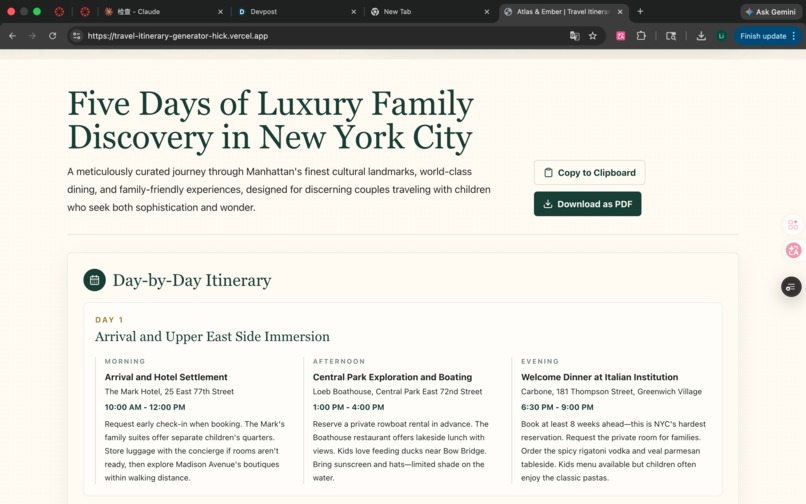Click the "Day-by-Day Itinerary" heading
Image resolution: width=806 pixels, height=504 pixels.
192,280
